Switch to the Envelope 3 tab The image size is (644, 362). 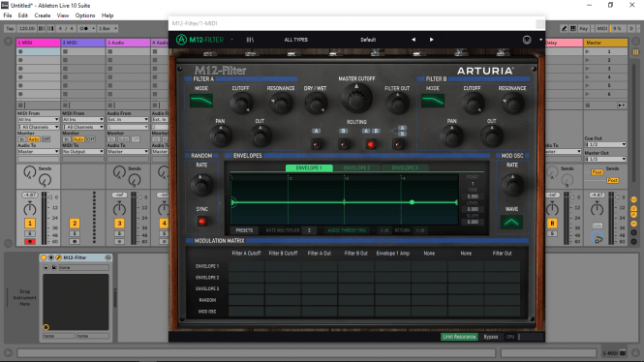point(405,167)
